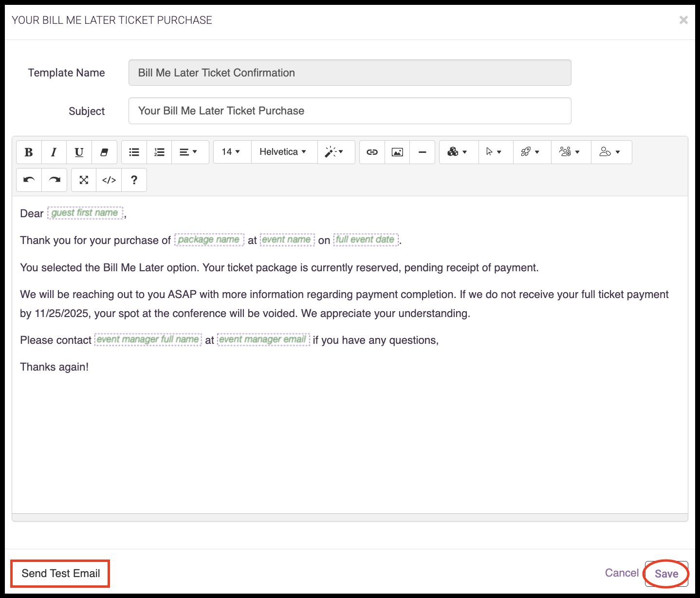Open the cursor pointer dropdown
This screenshot has height=598, width=700.
pos(496,152)
